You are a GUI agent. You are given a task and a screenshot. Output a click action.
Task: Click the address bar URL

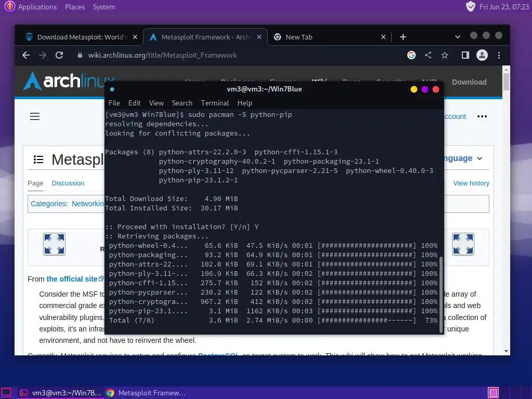click(x=163, y=55)
